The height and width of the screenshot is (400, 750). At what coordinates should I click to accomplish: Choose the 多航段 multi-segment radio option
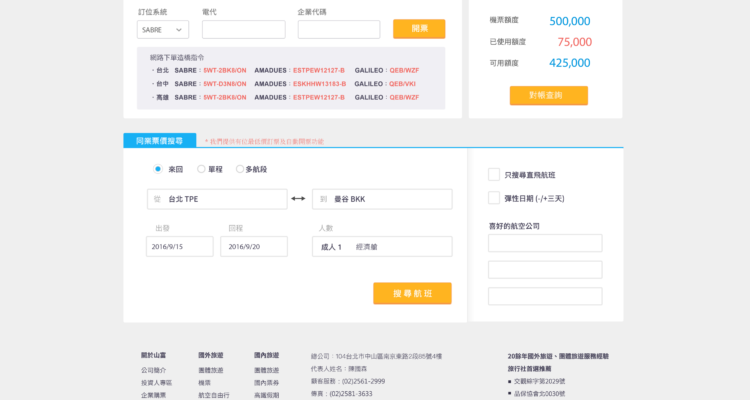click(240, 170)
